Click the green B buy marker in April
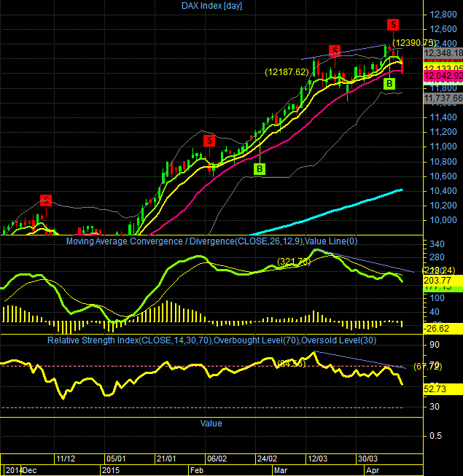The image size is (463, 476). [x=389, y=84]
